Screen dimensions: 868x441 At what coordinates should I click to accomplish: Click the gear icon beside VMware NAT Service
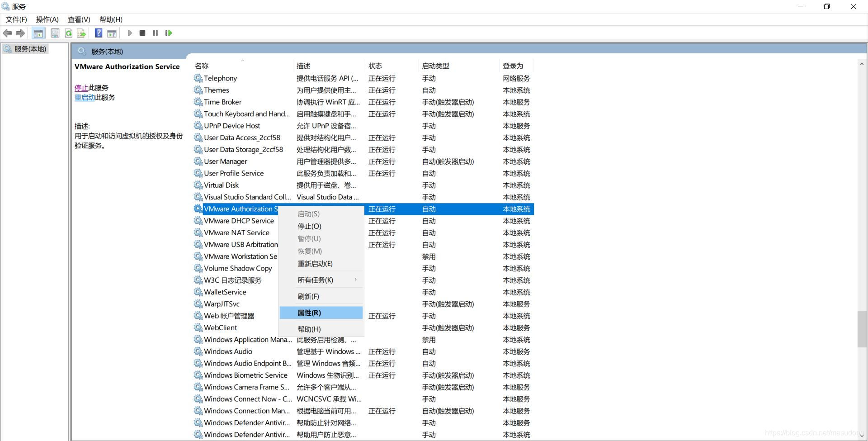(198, 232)
